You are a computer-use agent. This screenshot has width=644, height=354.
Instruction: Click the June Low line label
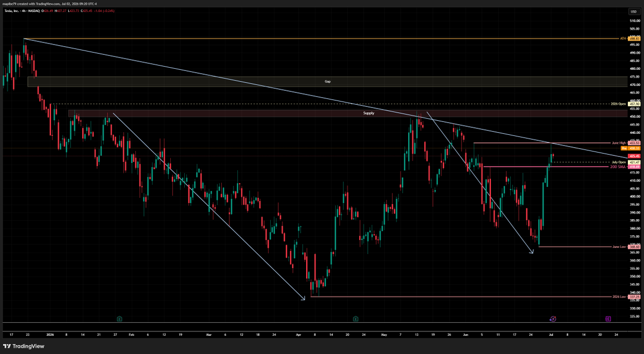pos(619,247)
